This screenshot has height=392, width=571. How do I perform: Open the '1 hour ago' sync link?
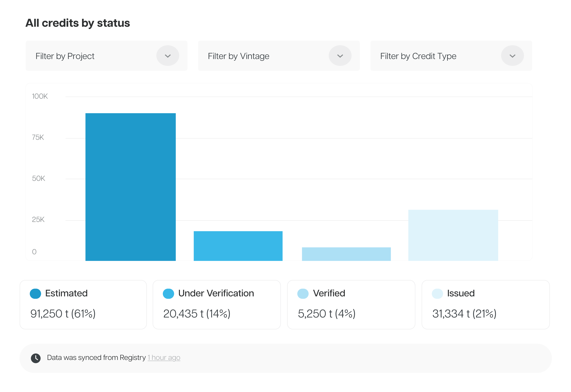point(164,358)
